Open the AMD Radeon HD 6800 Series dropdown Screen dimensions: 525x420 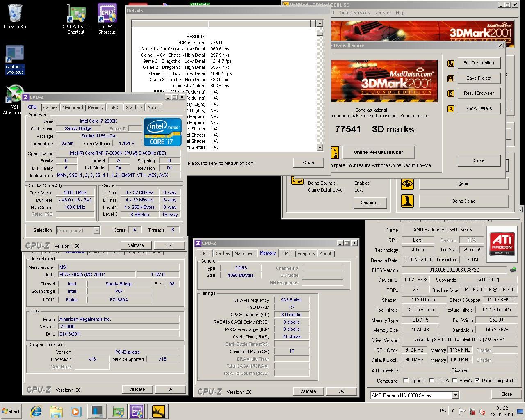tap(455, 395)
